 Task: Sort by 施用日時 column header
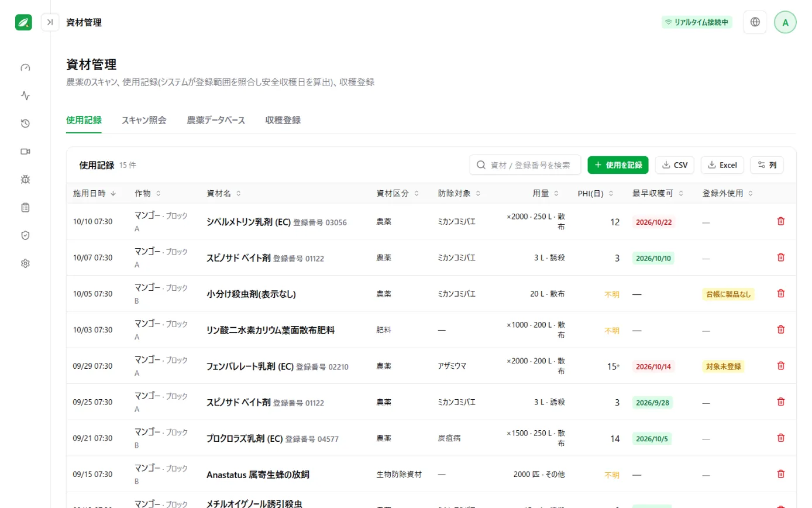(95, 193)
